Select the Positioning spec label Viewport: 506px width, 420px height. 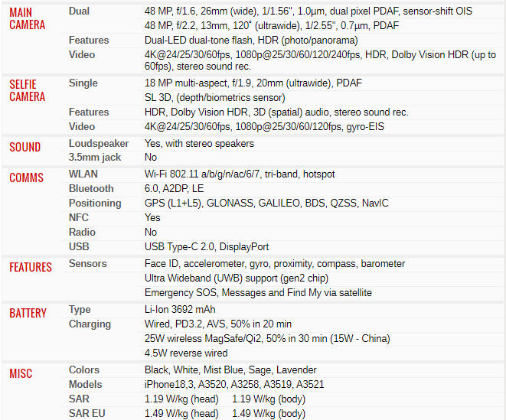(x=95, y=203)
